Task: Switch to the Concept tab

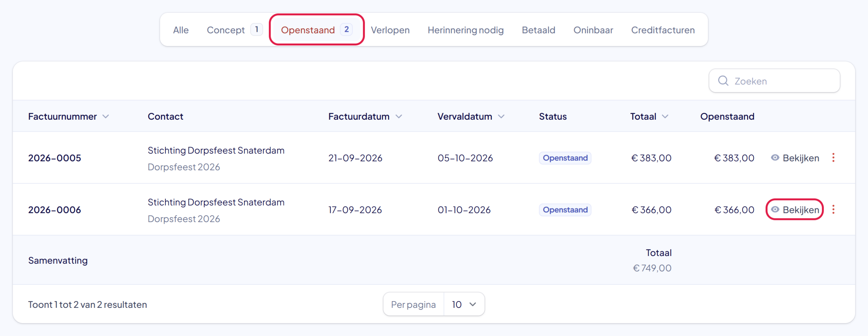Action: click(x=234, y=30)
